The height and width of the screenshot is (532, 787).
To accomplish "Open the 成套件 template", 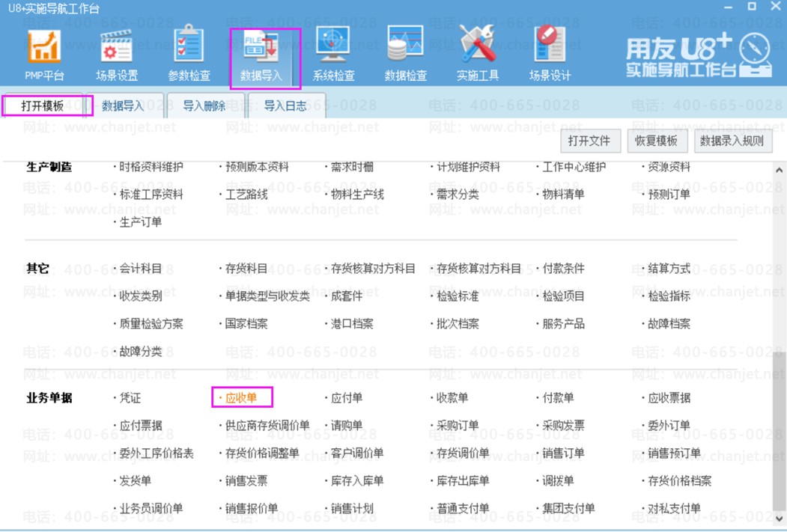I will click(x=347, y=296).
